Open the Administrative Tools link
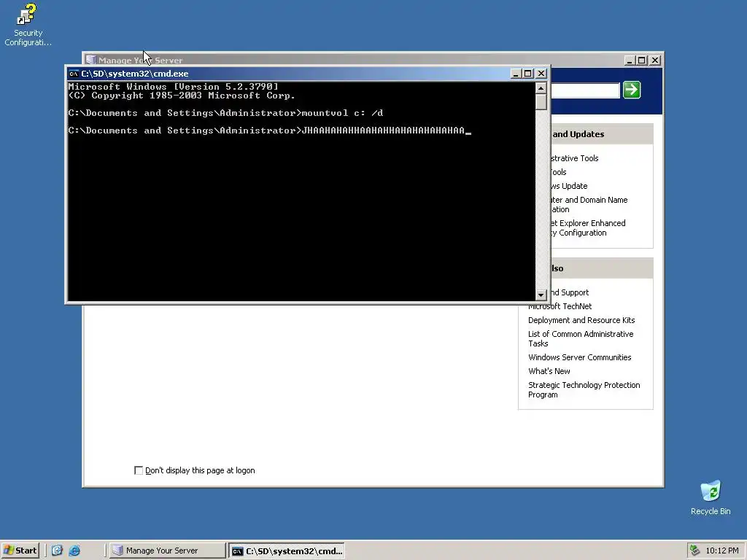Viewport: 747px width, 560px height. pyautogui.click(x=575, y=158)
